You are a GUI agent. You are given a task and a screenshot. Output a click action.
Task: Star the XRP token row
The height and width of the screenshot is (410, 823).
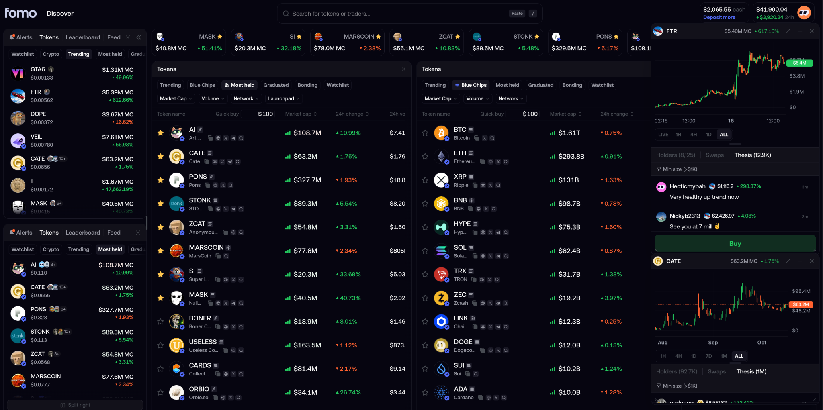[x=425, y=180]
